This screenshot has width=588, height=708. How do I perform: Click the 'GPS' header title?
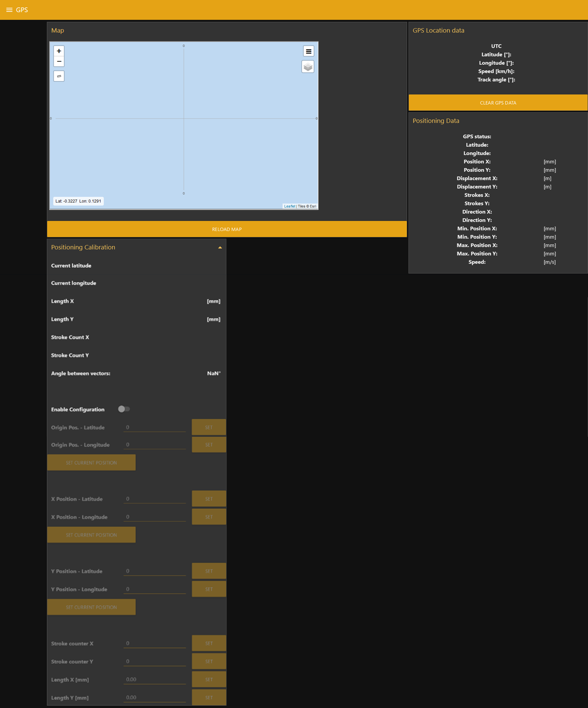pos(22,10)
